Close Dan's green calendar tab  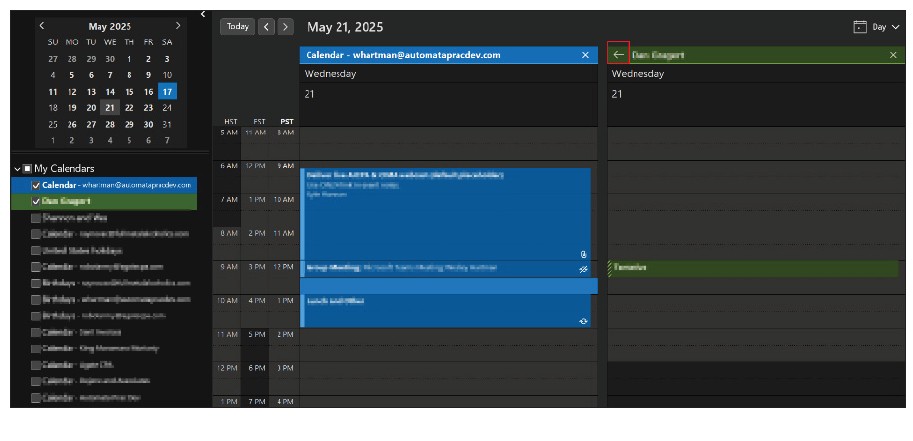(893, 55)
